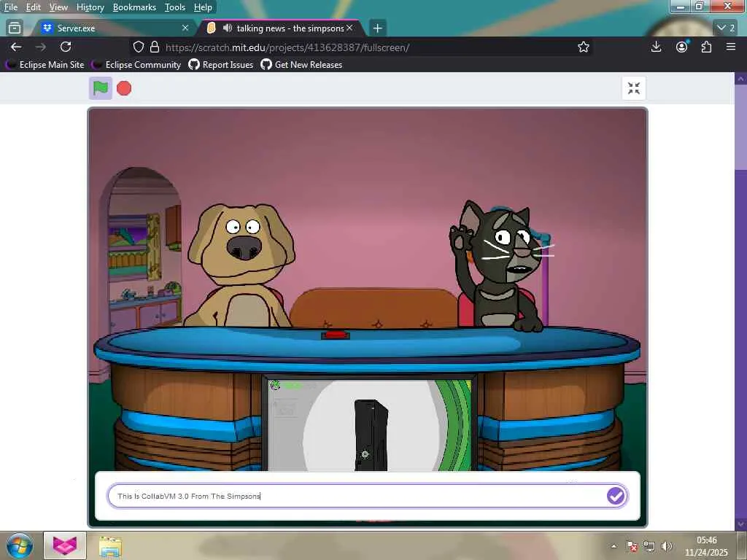Show hidden tray icons arrow
The width and height of the screenshot is (747, 560).
[614, 546]
